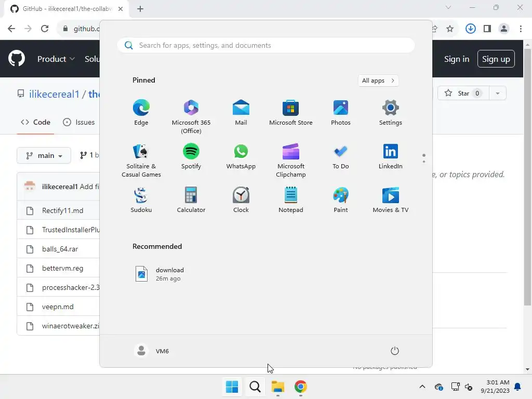Click Sign in on GitHub
Screen dimensions: 532x399
[457, 59]
